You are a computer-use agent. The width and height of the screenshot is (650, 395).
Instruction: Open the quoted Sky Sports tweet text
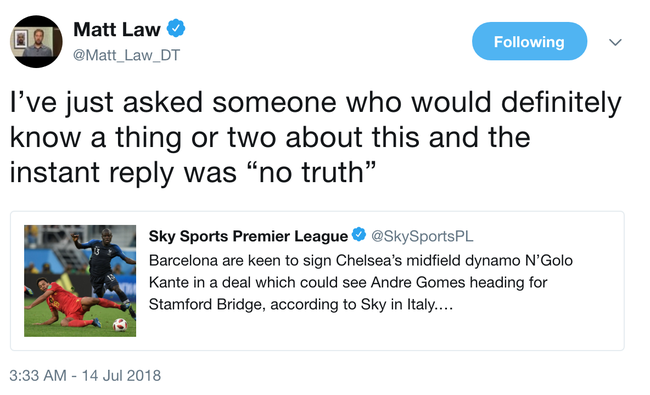point(361,282)
